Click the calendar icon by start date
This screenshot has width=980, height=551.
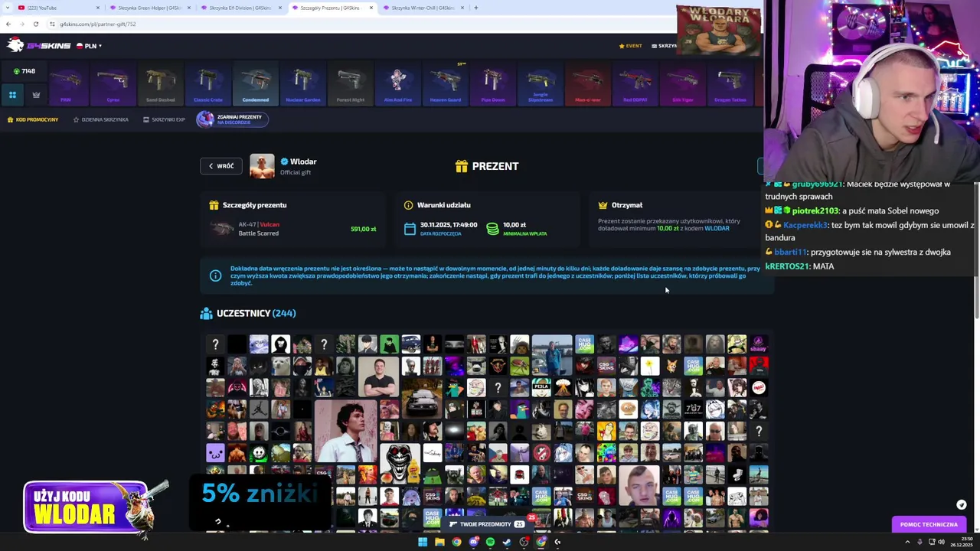coord(410,229)
